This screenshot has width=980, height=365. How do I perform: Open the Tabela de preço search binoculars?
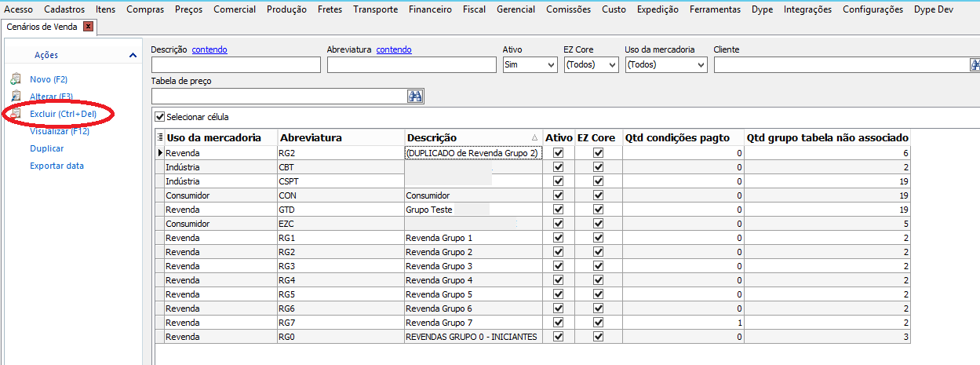415,96
